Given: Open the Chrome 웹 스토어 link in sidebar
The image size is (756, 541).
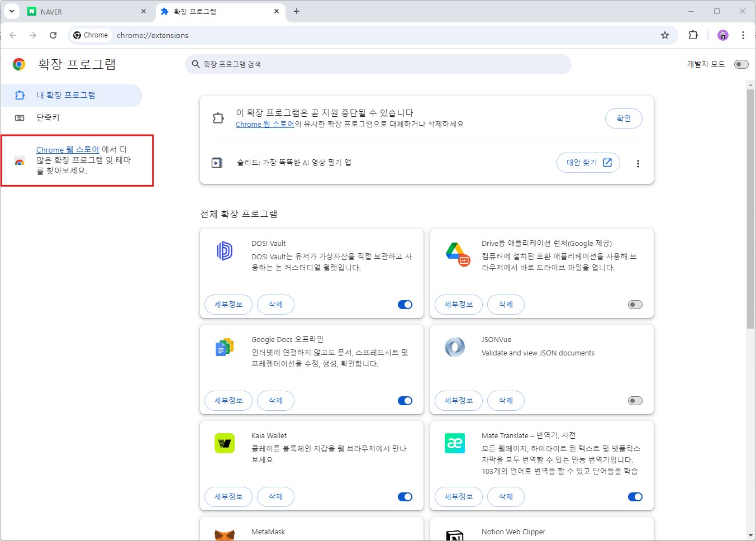Looking at the screenshot, I should (68, 150).
